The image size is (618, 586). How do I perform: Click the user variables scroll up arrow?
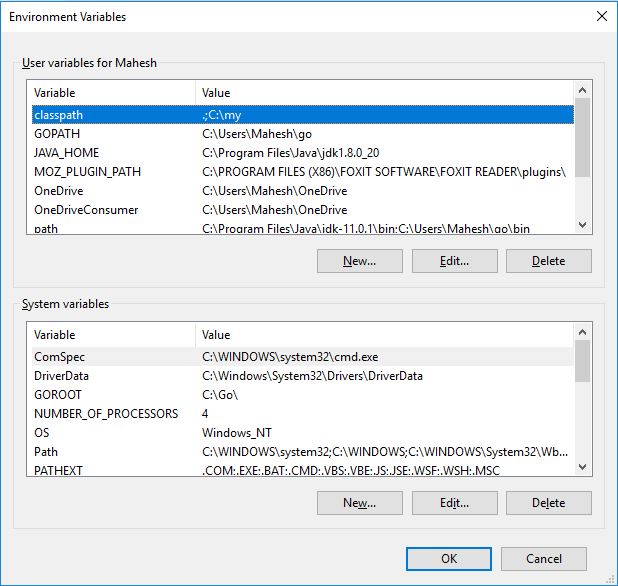click(583, 90)
